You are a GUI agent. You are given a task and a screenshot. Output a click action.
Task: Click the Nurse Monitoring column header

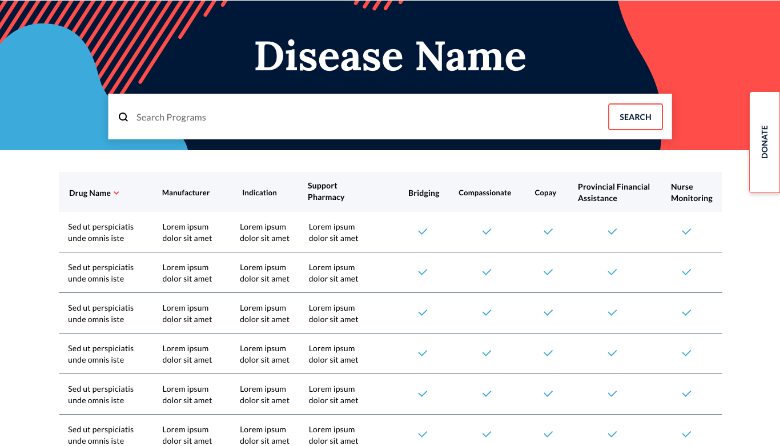tap(691, 192)
